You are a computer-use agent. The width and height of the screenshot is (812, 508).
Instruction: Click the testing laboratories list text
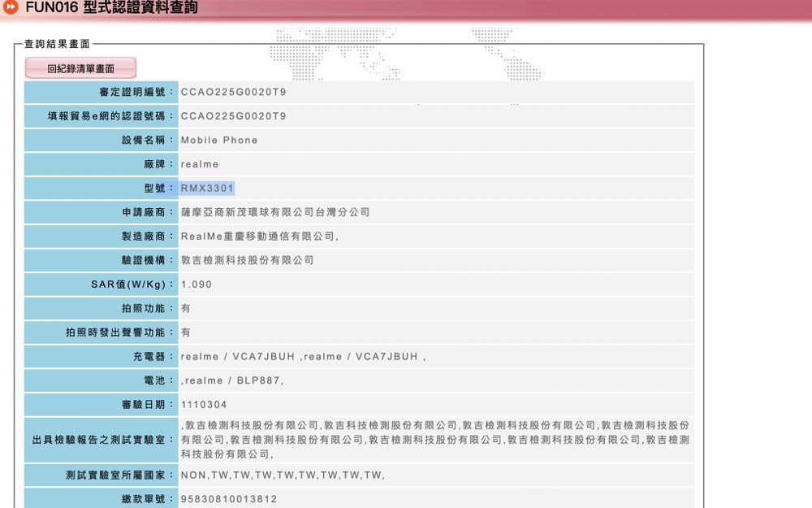point(435,439)
